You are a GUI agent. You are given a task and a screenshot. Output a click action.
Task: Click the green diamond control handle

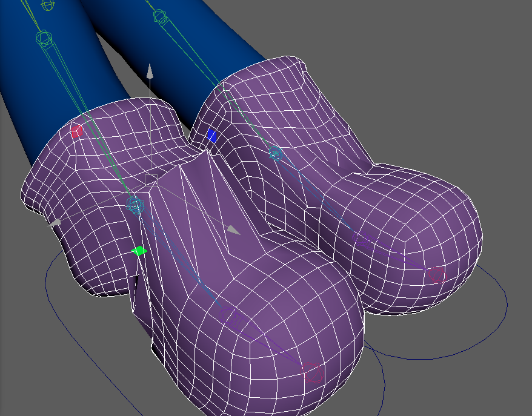click(139, 251)
